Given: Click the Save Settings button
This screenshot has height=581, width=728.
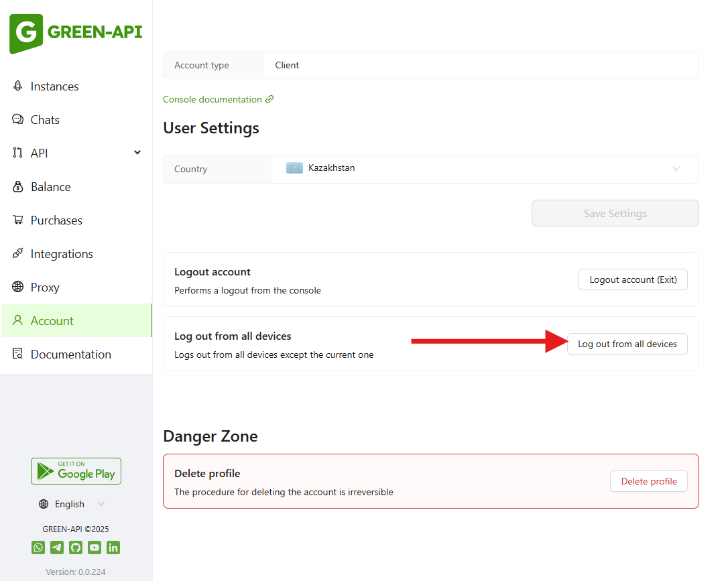Looking at the screenshot, I should pos(615,214).
